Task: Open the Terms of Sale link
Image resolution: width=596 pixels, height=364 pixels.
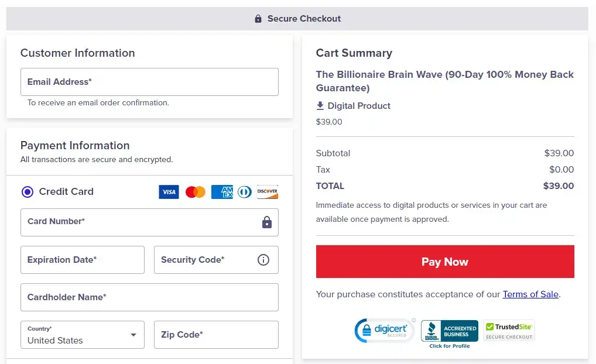Action: [x=530, y=294]
